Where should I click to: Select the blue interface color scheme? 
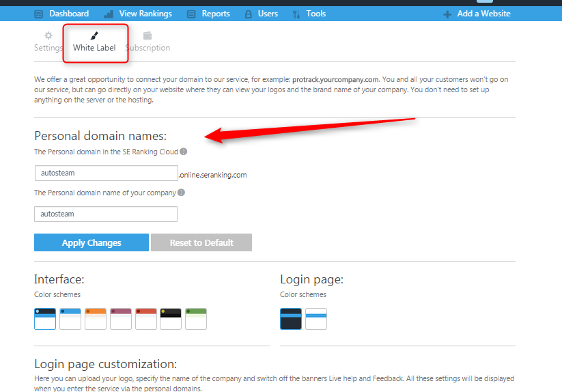[70, 319]
